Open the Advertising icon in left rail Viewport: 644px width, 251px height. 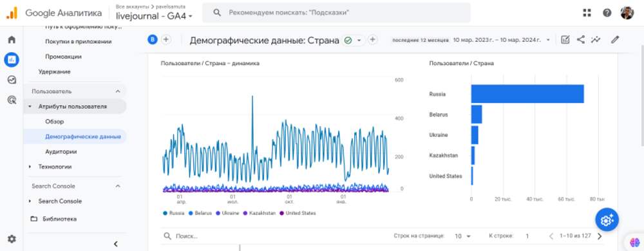12,100
